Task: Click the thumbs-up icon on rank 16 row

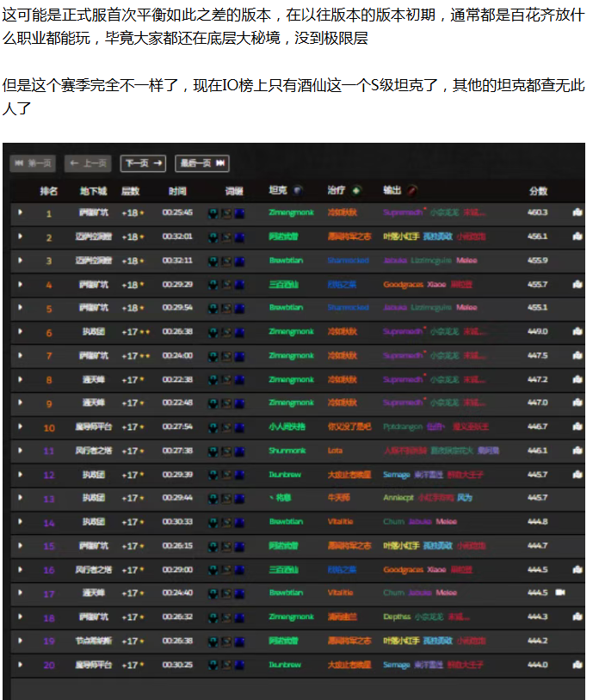Action: [x=578, y=569]
